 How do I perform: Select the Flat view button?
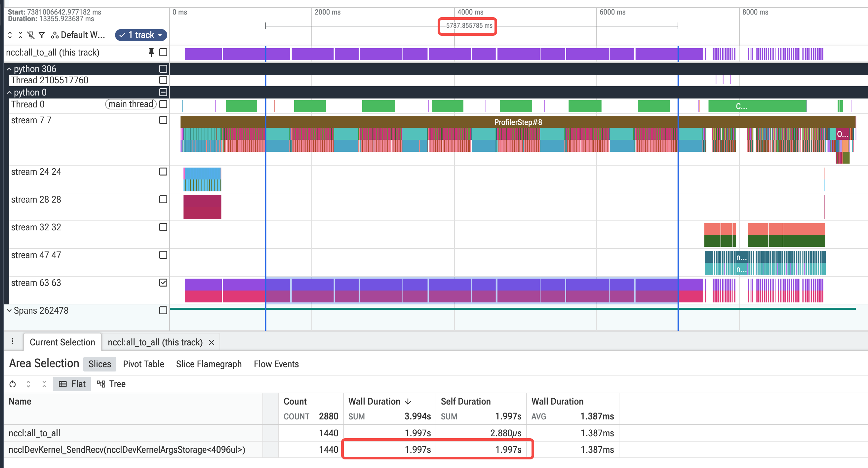tap(72, 384)
